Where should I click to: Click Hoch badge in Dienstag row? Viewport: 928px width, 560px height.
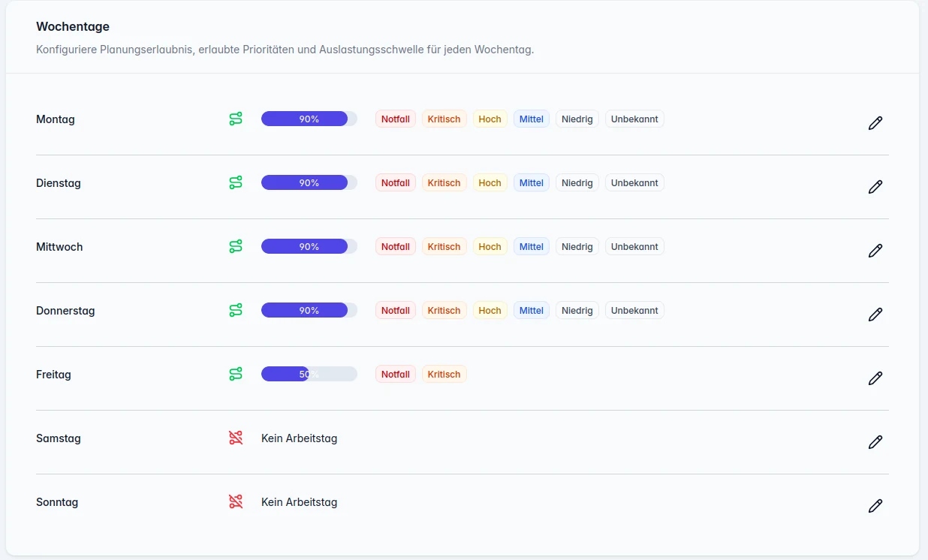pos(490,182)
